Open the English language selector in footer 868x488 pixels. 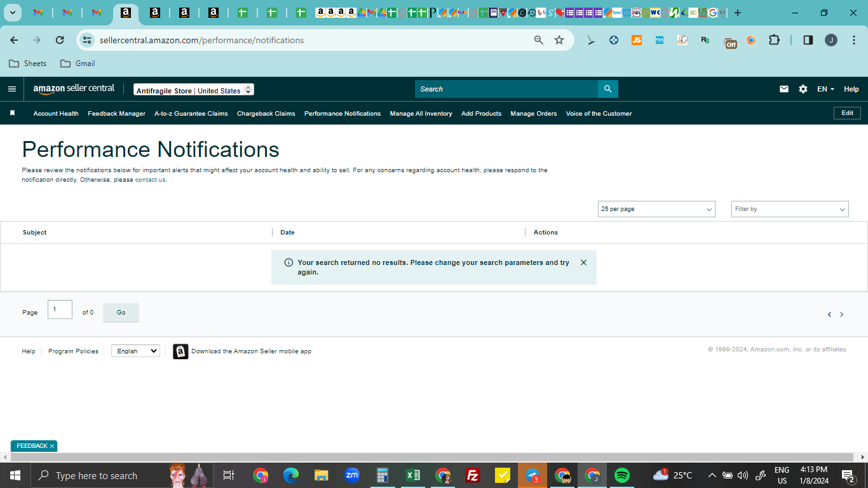coord(135,351)
